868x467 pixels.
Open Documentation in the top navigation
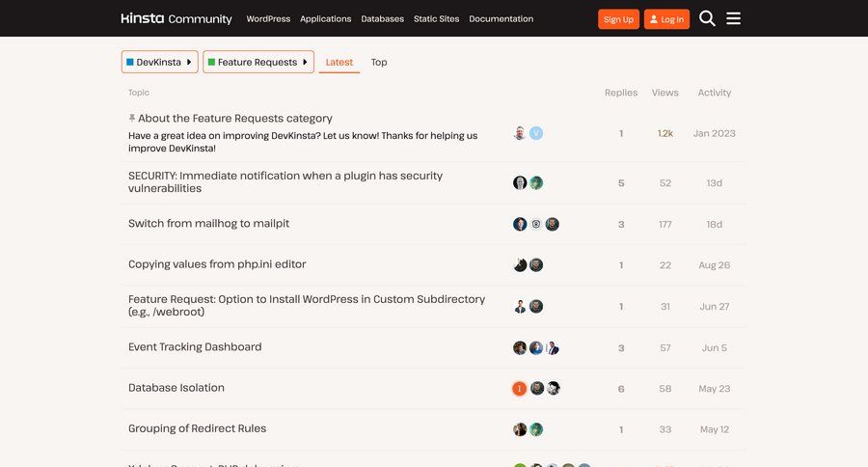[501, 19]
